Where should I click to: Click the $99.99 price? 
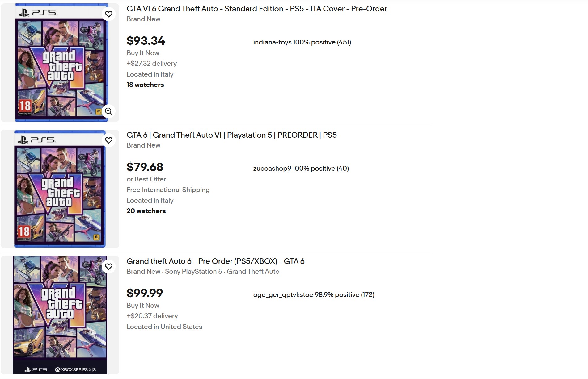(145, 293)
